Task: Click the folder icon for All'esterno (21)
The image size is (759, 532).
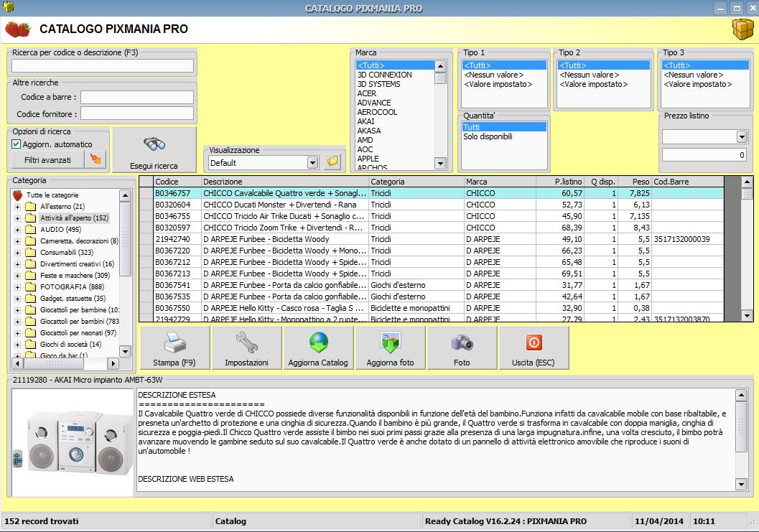Action: point(30,206)
